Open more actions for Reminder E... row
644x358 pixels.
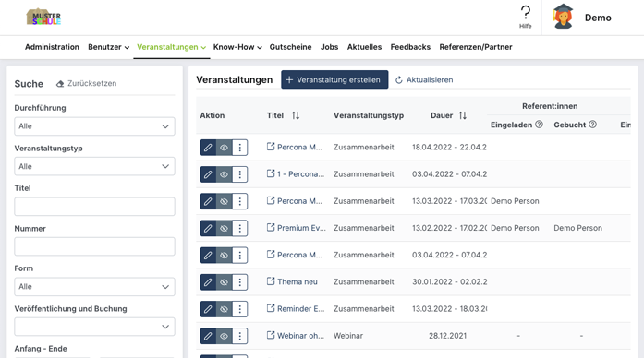pos(240,309)
